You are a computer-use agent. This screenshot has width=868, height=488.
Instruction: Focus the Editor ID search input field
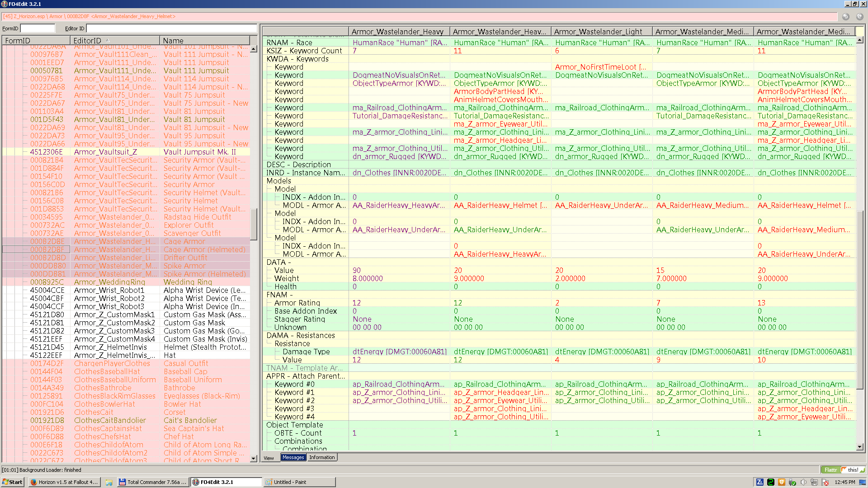tap(172, 28)
